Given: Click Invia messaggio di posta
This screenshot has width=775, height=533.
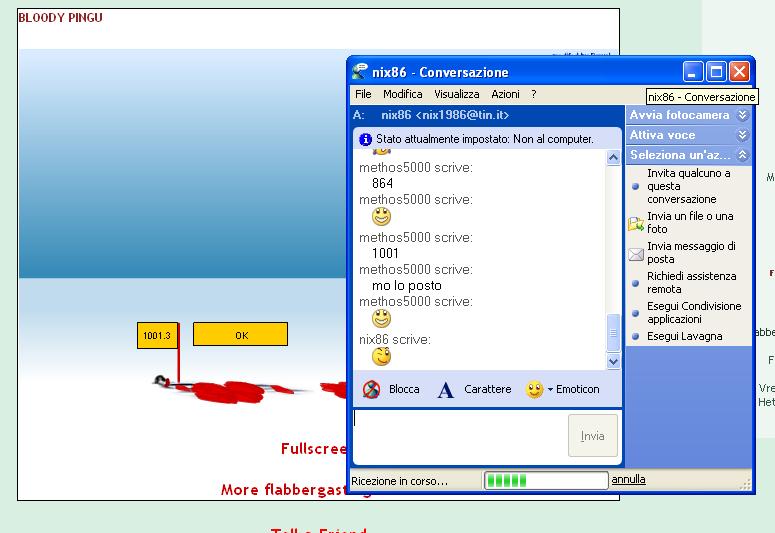Looking at the screenshot, I should point(691,253).
